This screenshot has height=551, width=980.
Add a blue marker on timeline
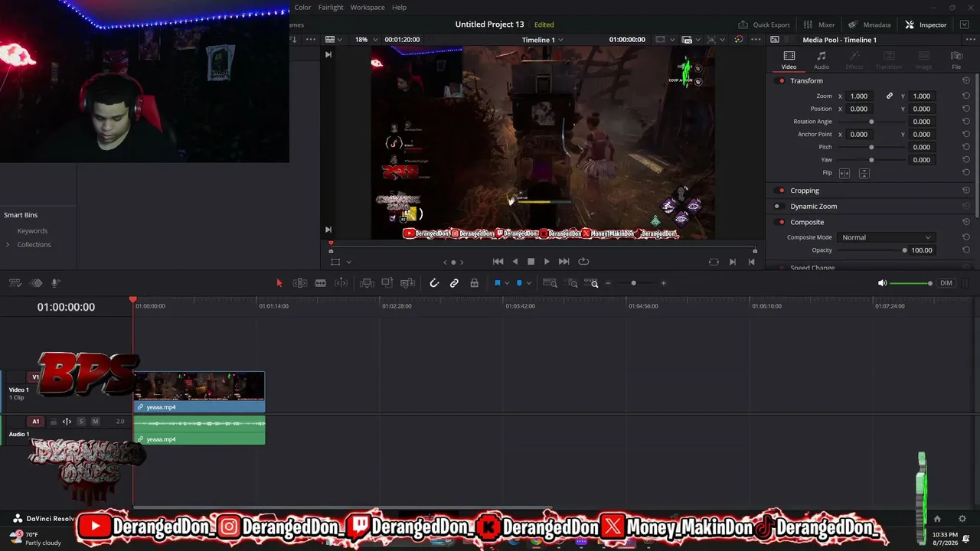tap(519, 283)
